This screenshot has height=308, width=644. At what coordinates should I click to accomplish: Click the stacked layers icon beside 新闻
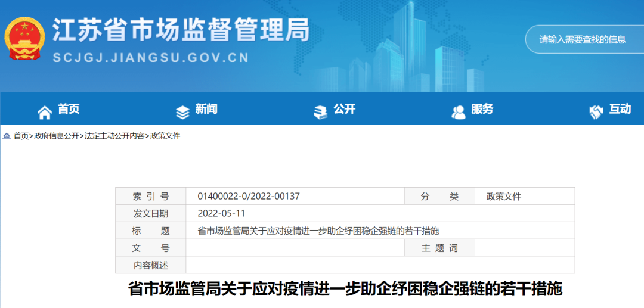click(182, 111)
